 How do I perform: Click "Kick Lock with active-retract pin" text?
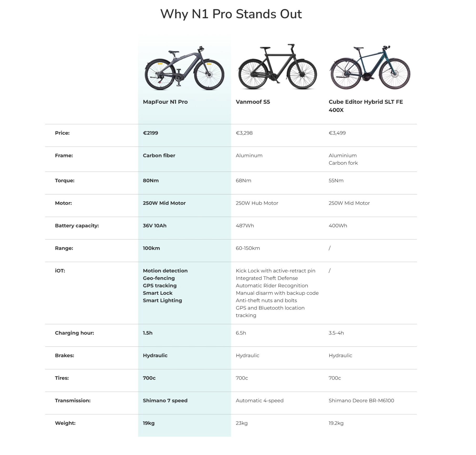tap(275, 271)
